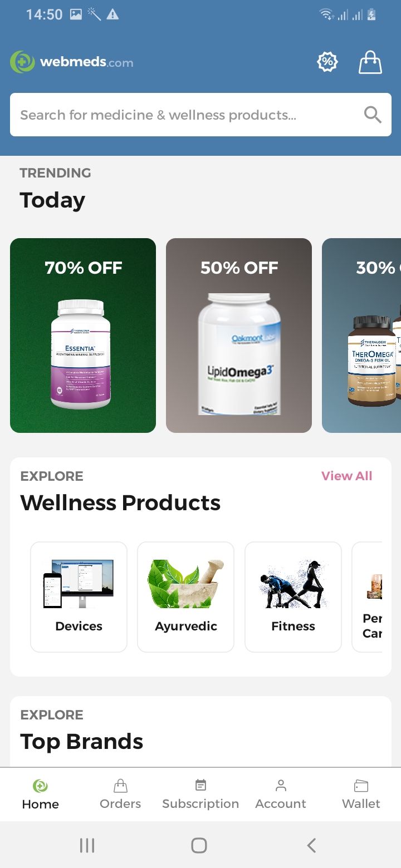Tap the search magnifier icon
Screen dimensions: 401x868
[373, 115]
